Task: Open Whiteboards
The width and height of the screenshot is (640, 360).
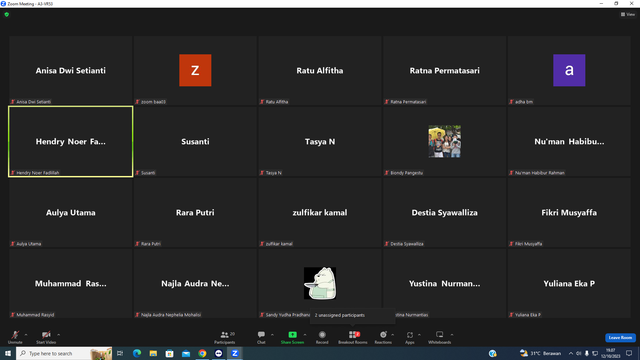Action: pyautogui.click(x=440, y=337)
